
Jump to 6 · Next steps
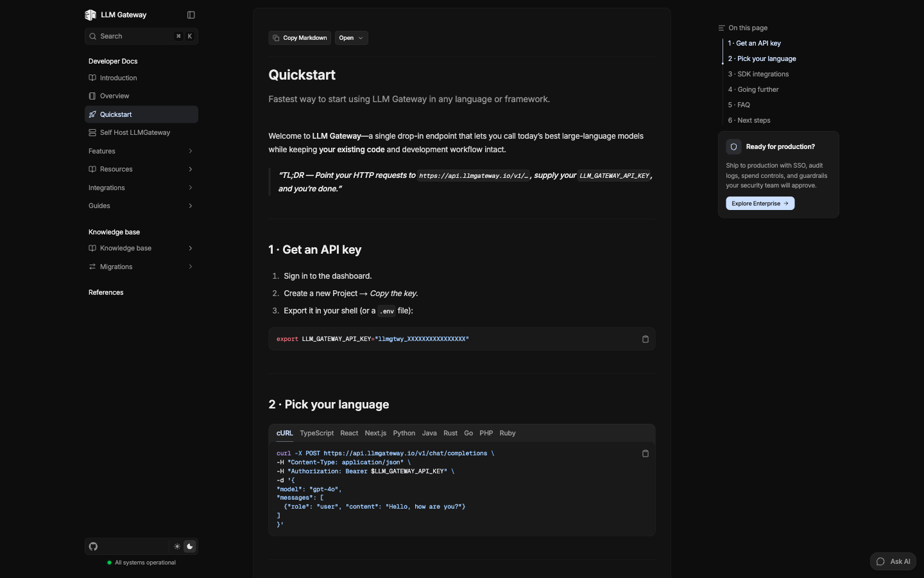(x=749, y=121)
